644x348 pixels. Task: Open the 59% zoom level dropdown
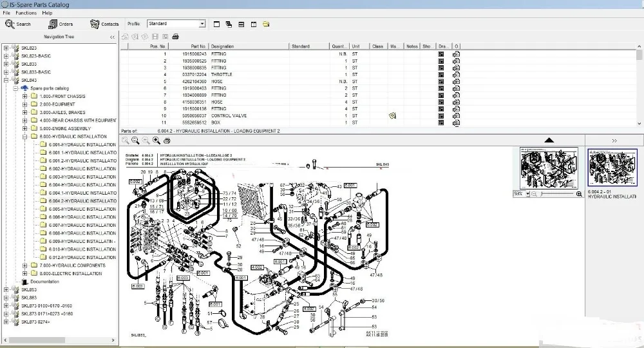528,194
